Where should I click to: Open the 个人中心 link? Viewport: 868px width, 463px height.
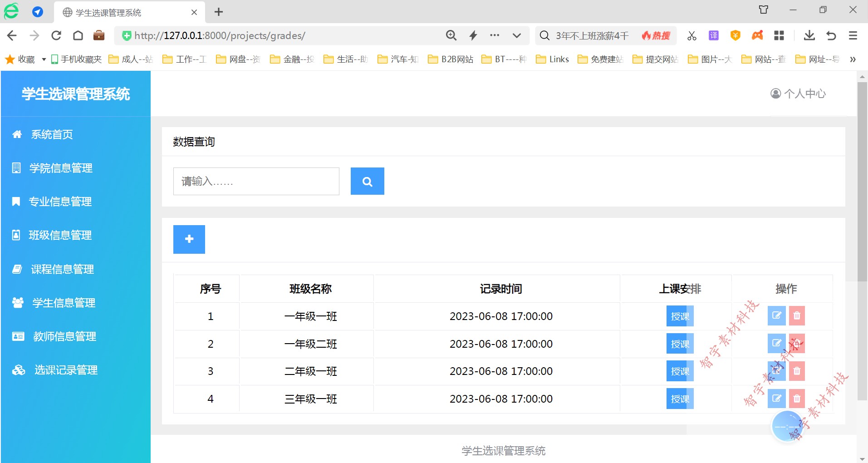coord(805,94)
